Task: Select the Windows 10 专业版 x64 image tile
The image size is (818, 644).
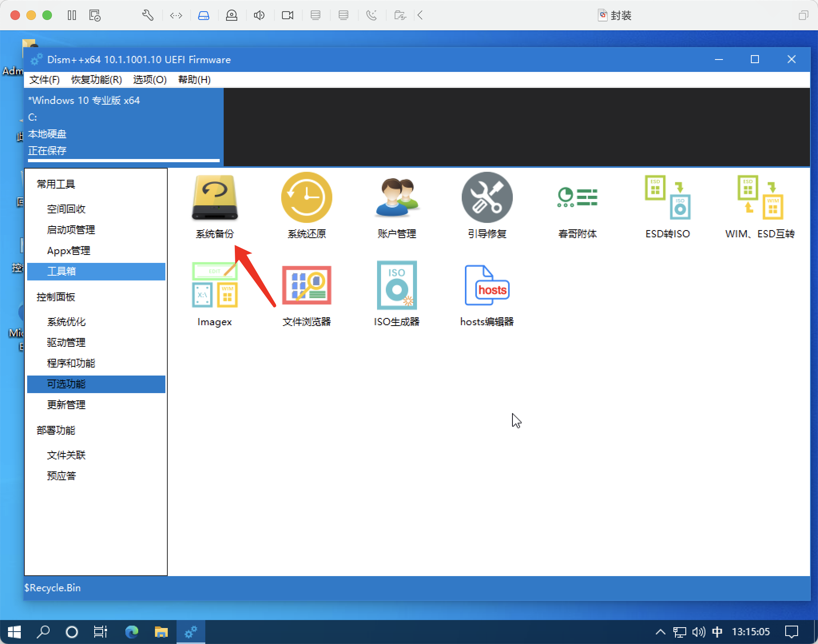Action: coord(124,125)
